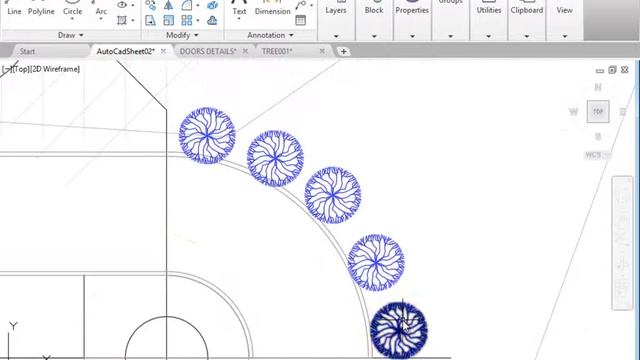Image resolution: width=640 pixels, height=360 pixels.
Task: Click the Stretch icon in Modify panel
Action: (150, 20)
